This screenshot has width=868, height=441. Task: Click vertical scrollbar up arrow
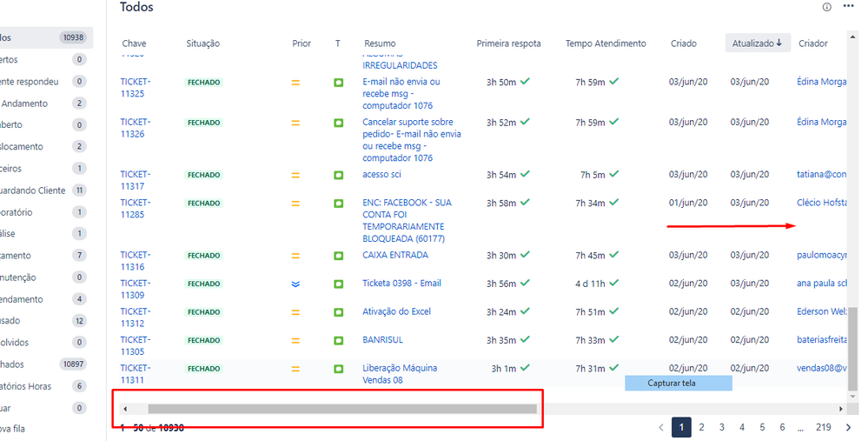point(853,37)
